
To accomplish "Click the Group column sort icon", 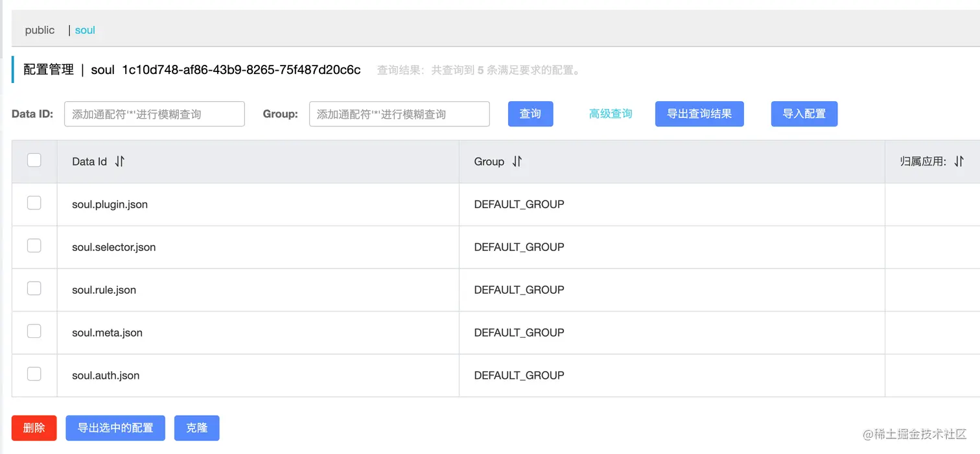I will 517,161.
